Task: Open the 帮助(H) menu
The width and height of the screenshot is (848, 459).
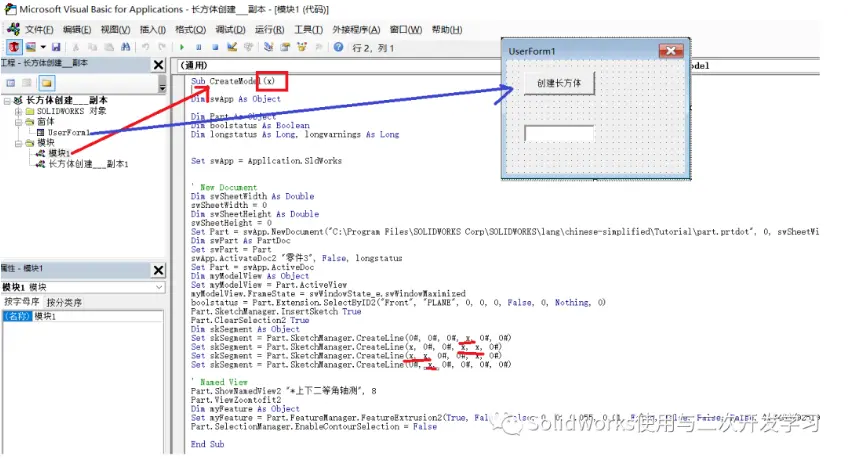Action: pos(447,30)
